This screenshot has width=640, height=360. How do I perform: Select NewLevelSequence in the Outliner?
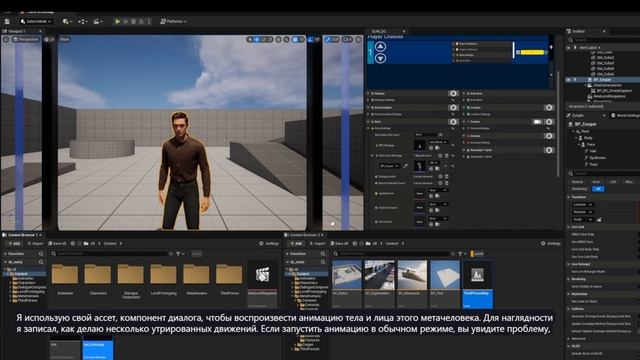(608, 96)
